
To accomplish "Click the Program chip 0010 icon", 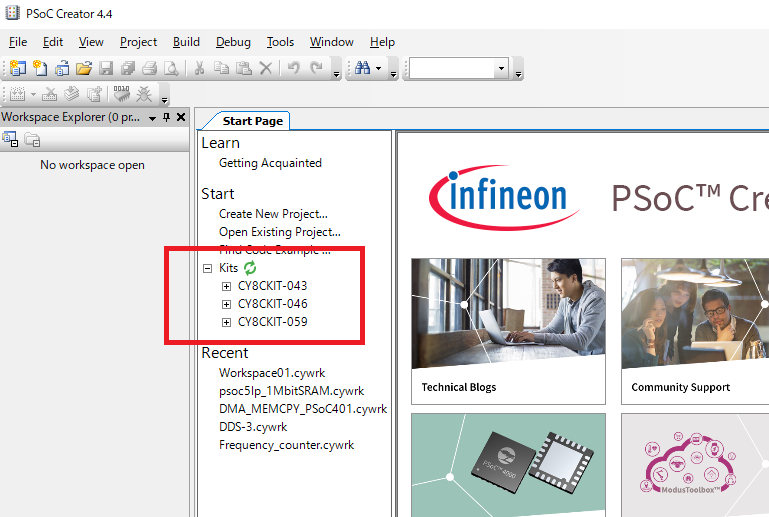I will [122, 93].
